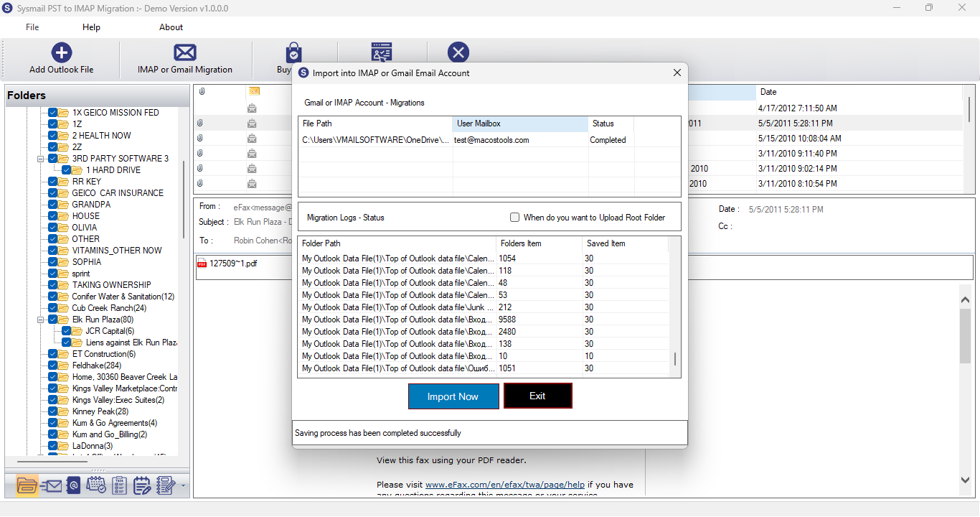Image resolution: width=980 pixels, height=517 pixels.
Task: Uncheck the 1X GEICO MISSION FED folder
Action: 52,113
